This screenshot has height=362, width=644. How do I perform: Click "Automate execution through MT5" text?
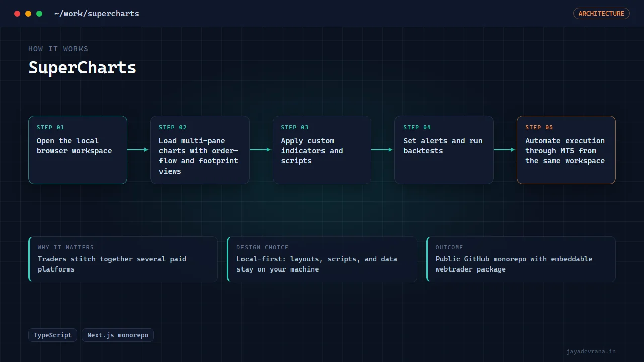pos(565,151)
